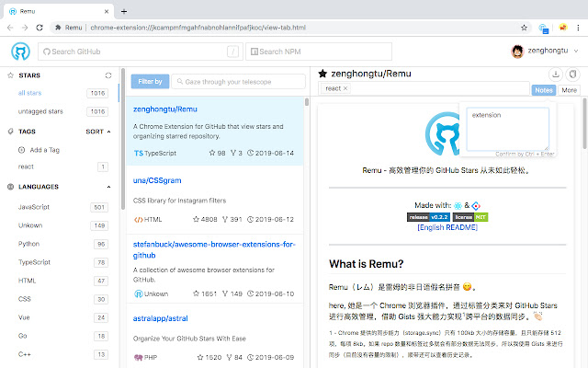Viewport: 588px width, 368px height.
Task: Click the 2019-06-14 date on the Remu card
Action: point(275,154)
